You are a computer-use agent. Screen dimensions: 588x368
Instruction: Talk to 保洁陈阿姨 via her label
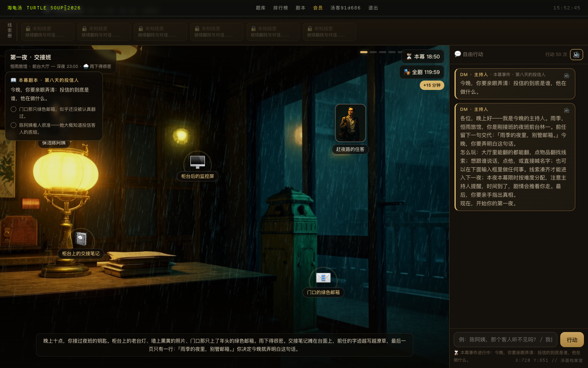(x=54, y=143)
